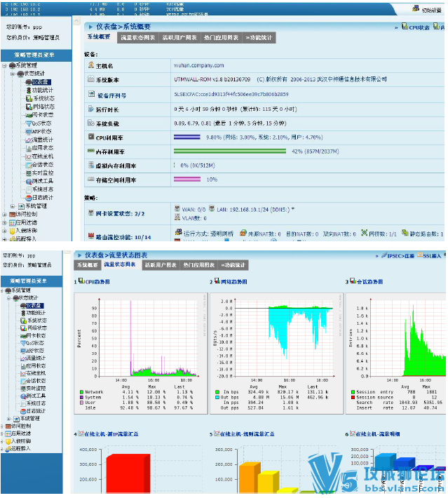
Task: Open 应用状态 bar icon on 系统概要 page
Action: (29, 148)
